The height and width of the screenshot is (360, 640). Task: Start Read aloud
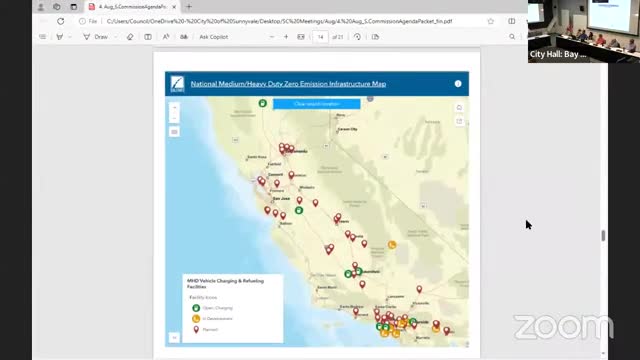pyautogui.click(x=166, y=37)
